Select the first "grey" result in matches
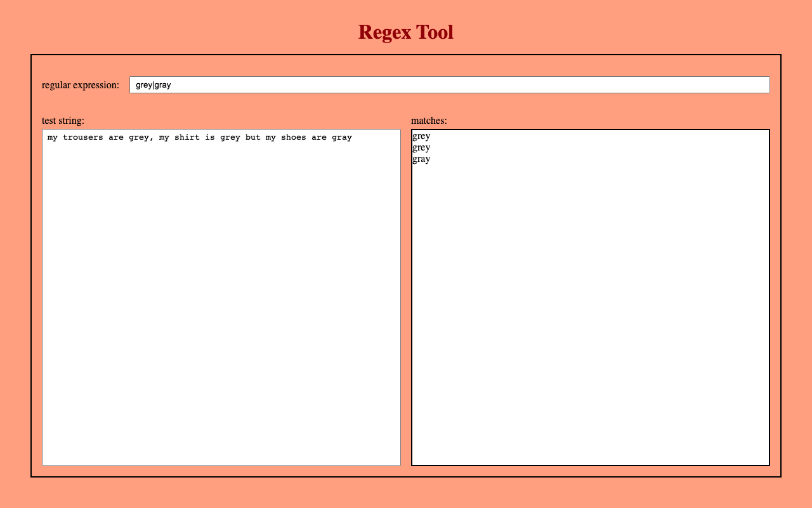The image size is (812, 508). coord(421,136)
